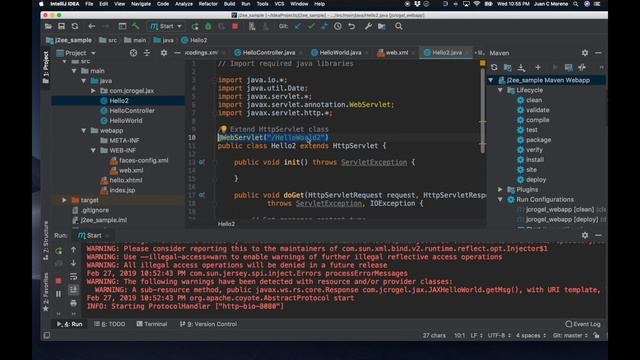Toggle soft-wrap in Run console
Screen dimensions: 640x360
(x=73, y=277)
